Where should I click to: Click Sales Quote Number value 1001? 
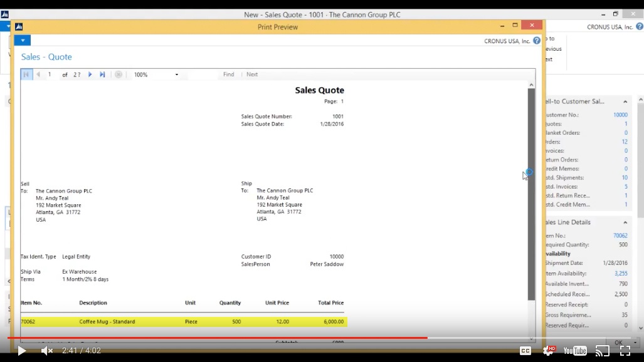[x=338, y=116]
